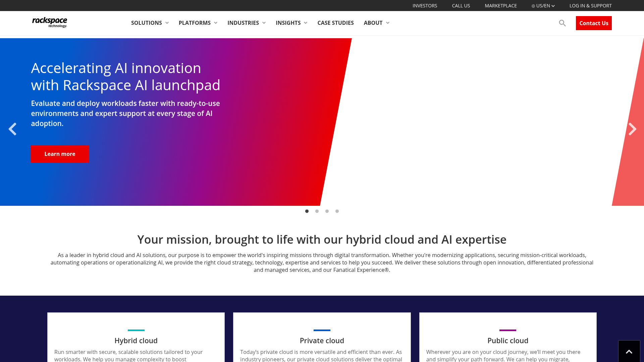Select the first carousel indicator dot
The width and height of the screenshot is (644, 362).
pyautogui.click(x=307, y=211)
